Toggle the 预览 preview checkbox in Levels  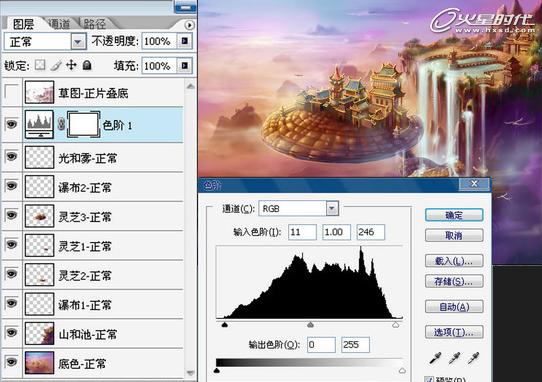pyautogui.click(x=429, y=379)
